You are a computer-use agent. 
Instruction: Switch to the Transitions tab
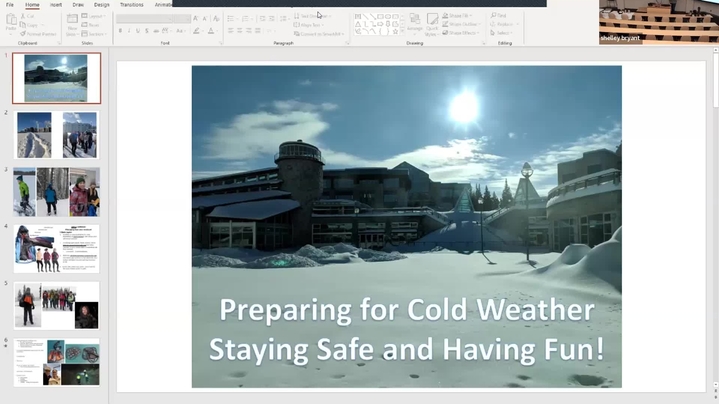coord(131,5)
